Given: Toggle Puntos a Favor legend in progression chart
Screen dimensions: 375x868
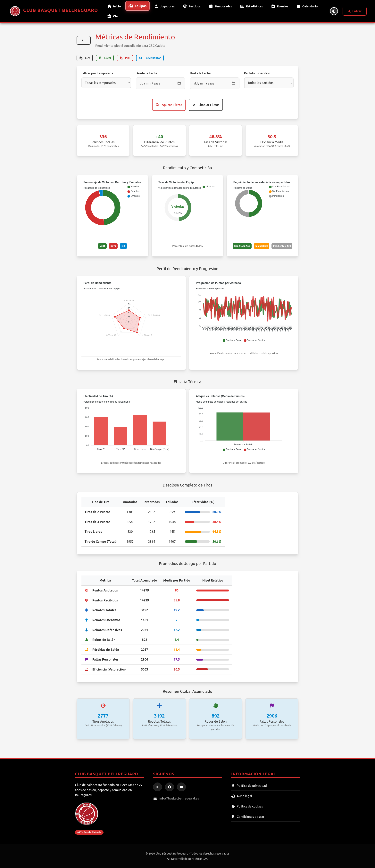Looking at the screenshot, I should (232, 340).
